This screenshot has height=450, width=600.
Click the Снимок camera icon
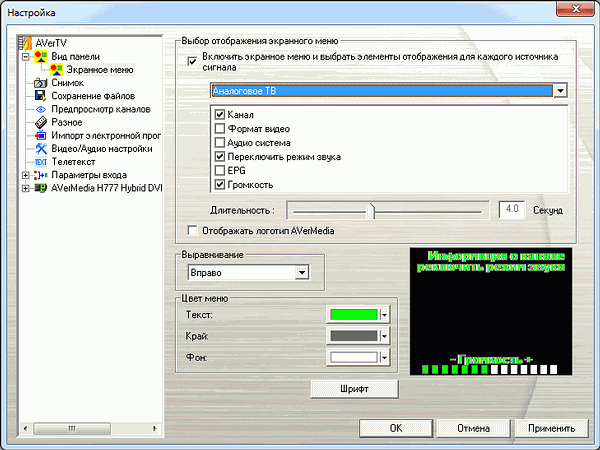41,83
